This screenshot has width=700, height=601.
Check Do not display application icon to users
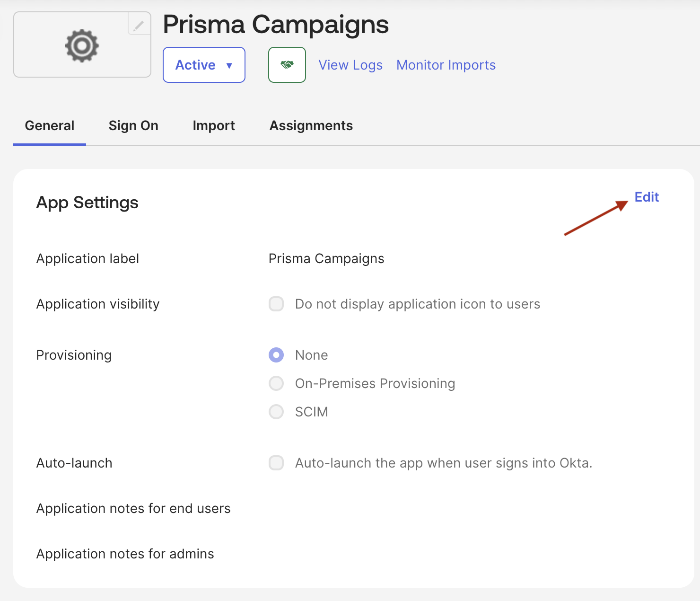[276, 304]
